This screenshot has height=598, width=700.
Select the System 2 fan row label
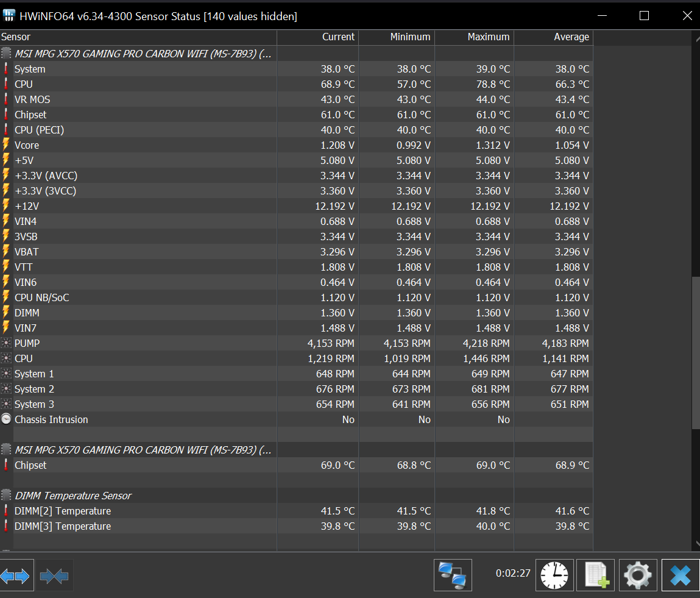coord(34,389)
